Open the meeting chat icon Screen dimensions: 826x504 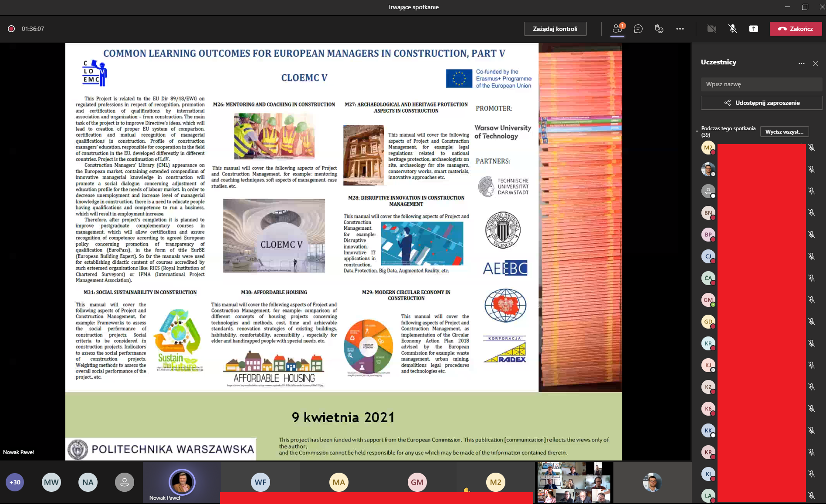point(638,29)
